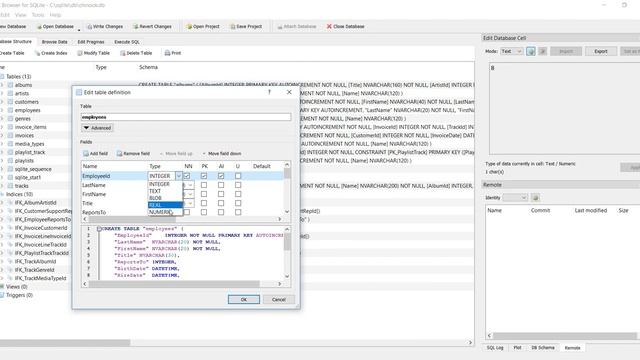Click the Open Database toolbar icon
This screenshot has width=640, height=360.
[39, 27]
